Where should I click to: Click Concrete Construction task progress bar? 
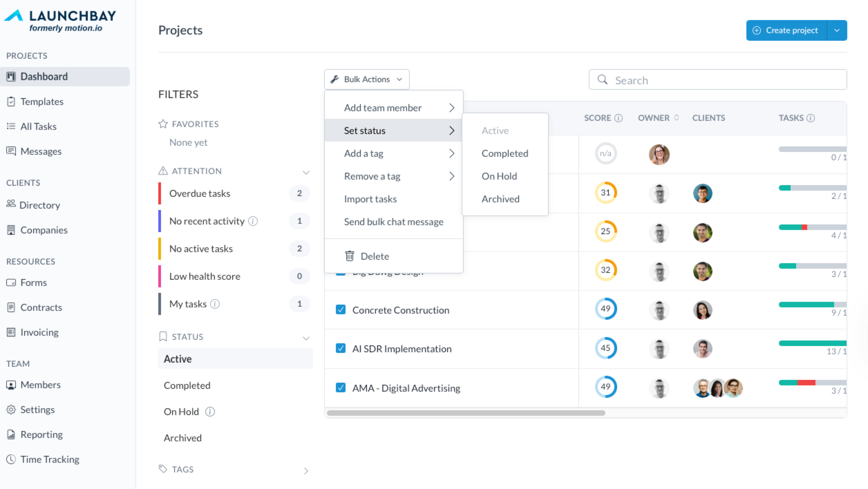(812, 305)
